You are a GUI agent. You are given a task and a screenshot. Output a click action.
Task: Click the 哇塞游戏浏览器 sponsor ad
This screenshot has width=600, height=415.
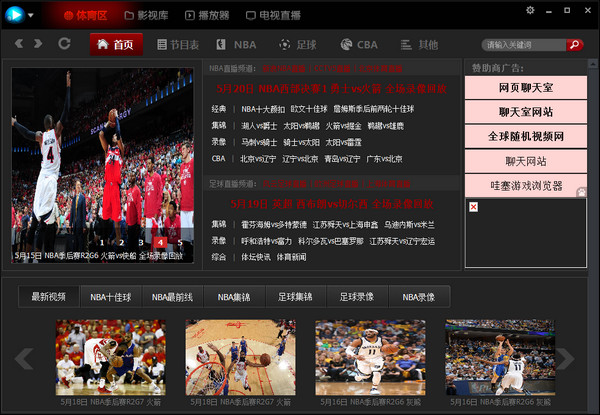tap(526, 186)
